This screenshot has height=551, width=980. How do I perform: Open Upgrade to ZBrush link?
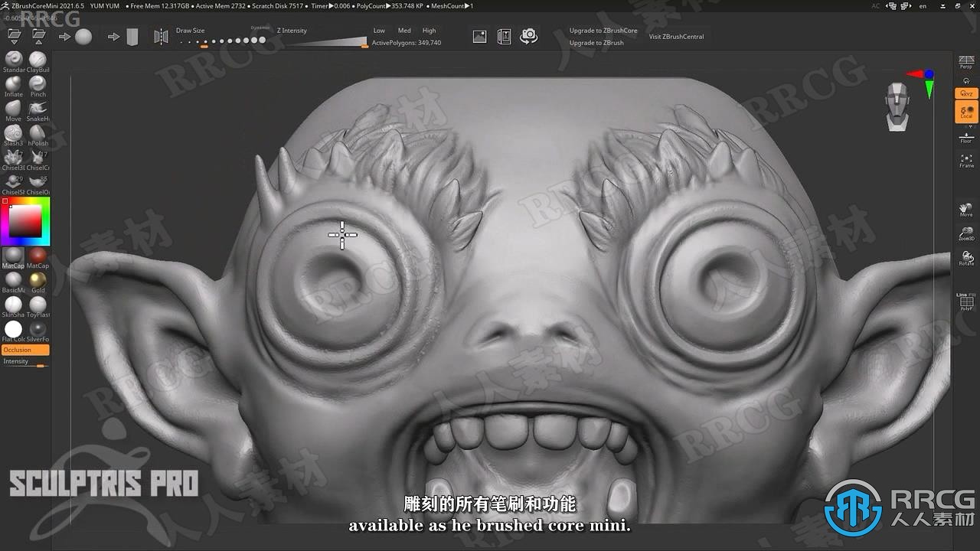click(596, 43)
